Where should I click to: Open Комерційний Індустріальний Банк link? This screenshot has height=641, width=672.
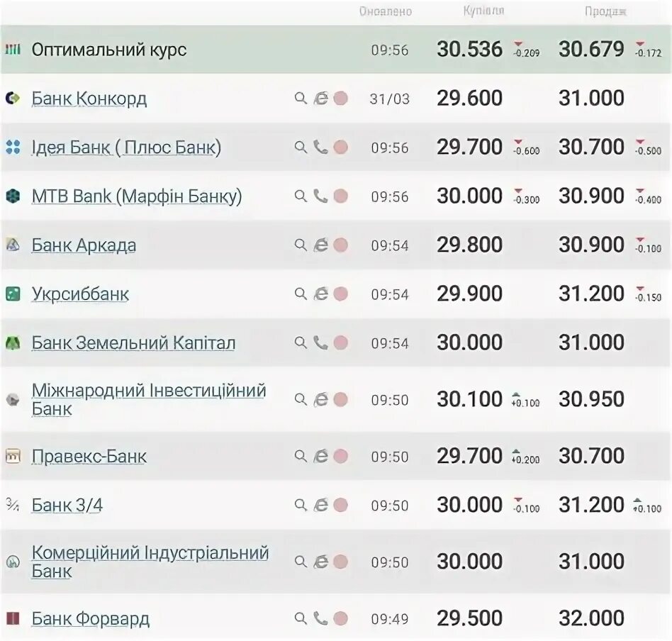pyautogui.click(x=150, y=562)
